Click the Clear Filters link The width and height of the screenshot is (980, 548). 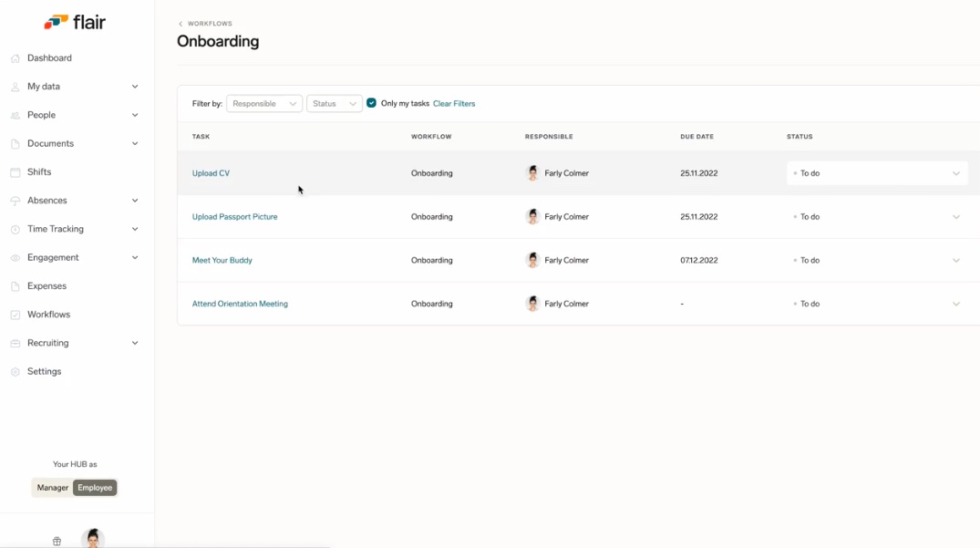click(x=454, y=104)
